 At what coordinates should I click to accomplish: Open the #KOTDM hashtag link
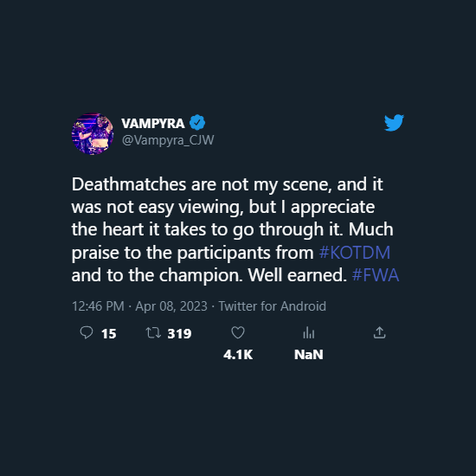pyautogui.click(x=355, y=252)
